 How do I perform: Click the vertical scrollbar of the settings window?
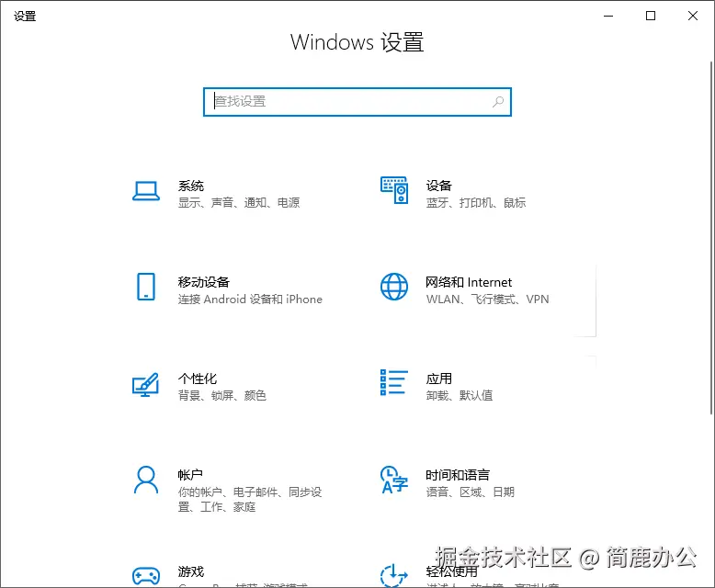711,237
